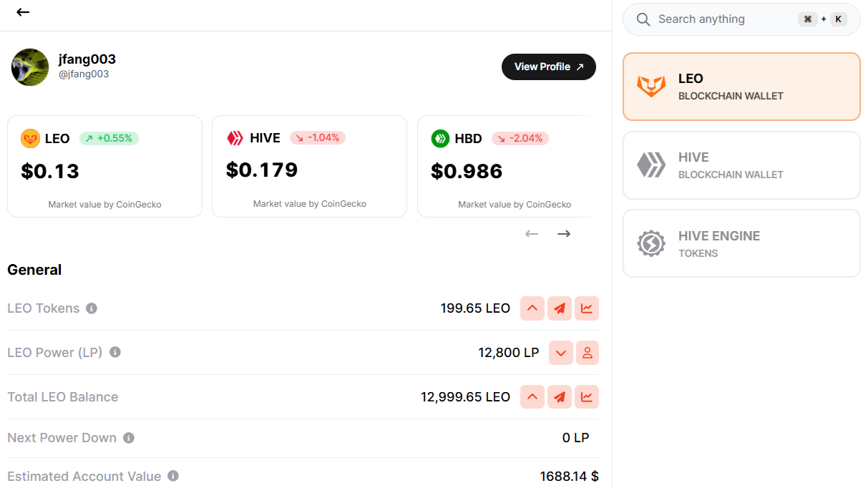Open the chart icon for LEO Tokens
868x488 pixels.
(x=587, y=308)
